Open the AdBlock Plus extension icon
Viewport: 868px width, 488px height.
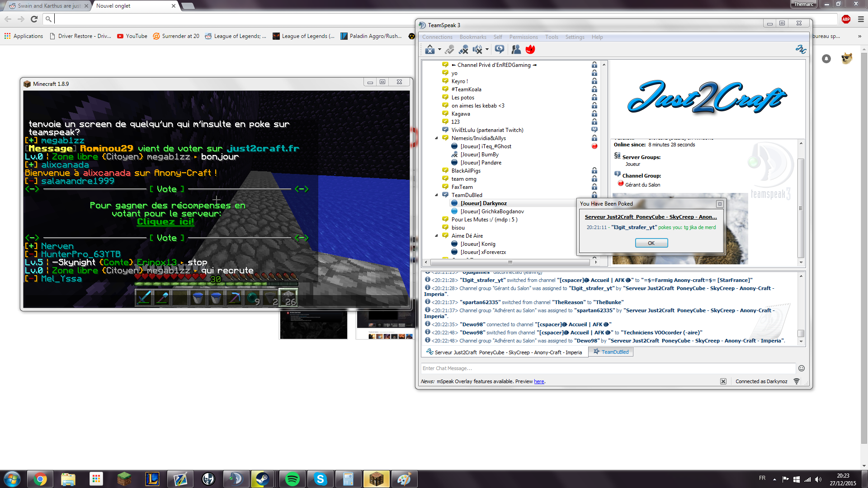coord(846,19)
